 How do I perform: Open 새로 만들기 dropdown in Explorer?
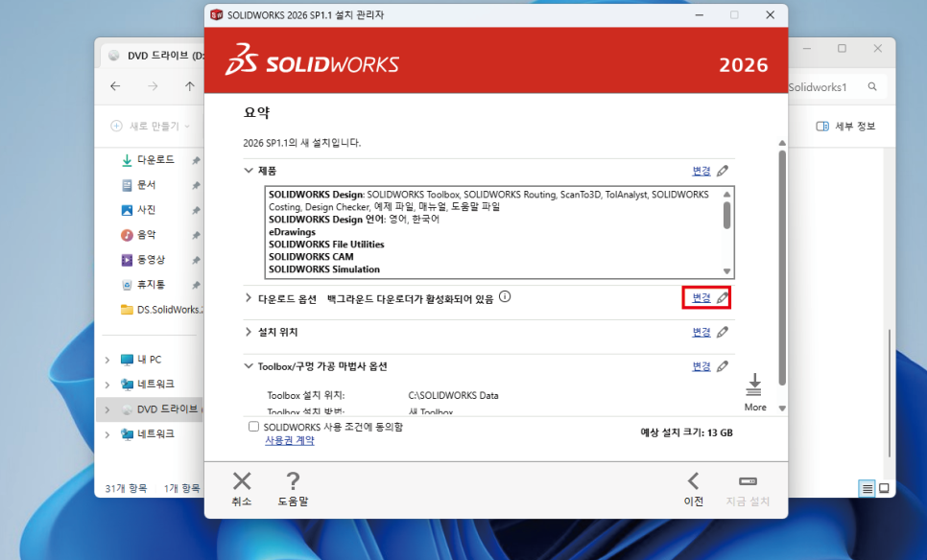[150, 126]
